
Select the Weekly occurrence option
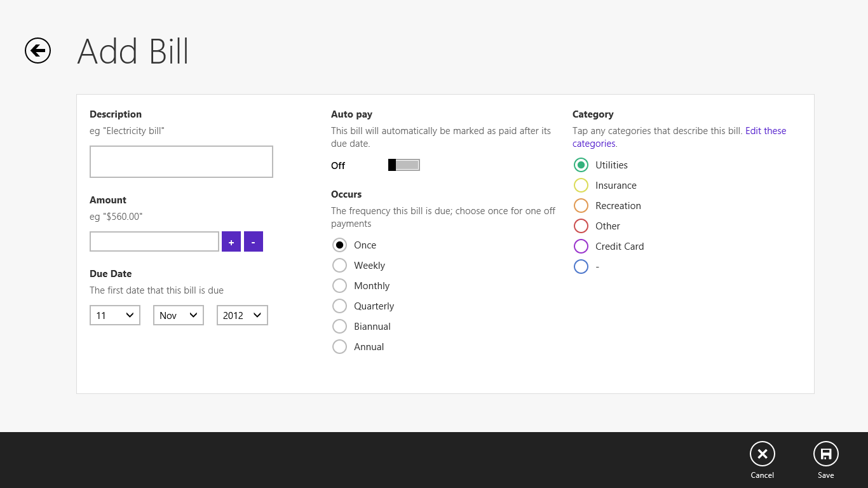click(x=339, y=265)
